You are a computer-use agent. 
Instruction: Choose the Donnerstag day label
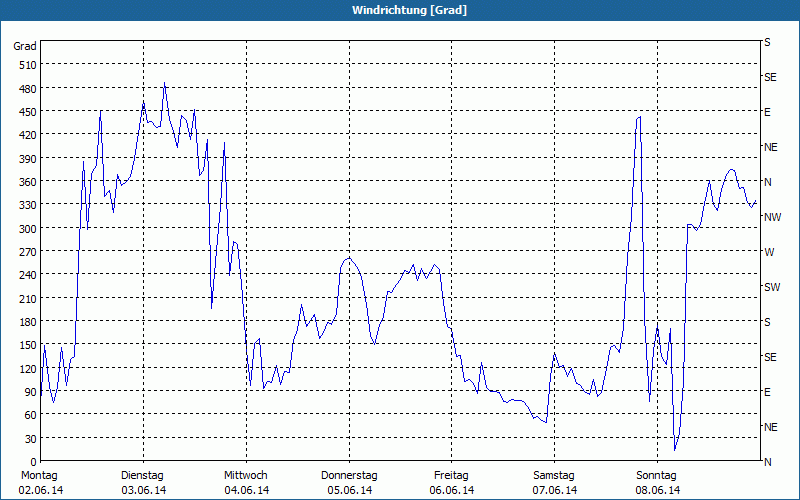349,475
